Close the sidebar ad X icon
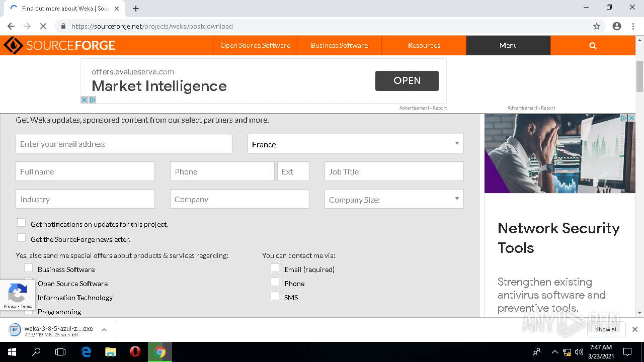The width and height of the screenshot is (644, 362). coord(632,118)
